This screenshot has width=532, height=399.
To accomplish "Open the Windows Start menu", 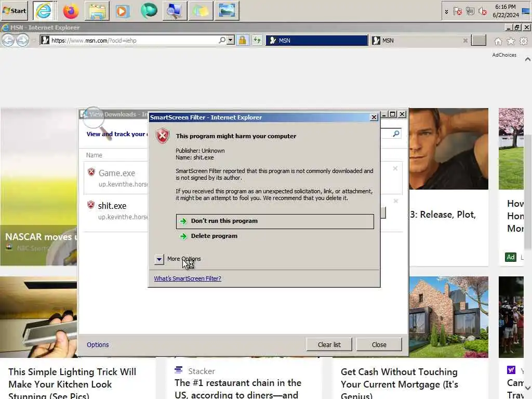I will coord(14,10).
